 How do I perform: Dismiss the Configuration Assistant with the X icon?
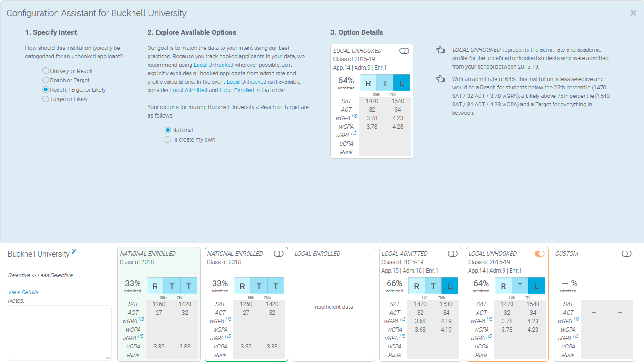pyautogui.click(x=633, y=13)
